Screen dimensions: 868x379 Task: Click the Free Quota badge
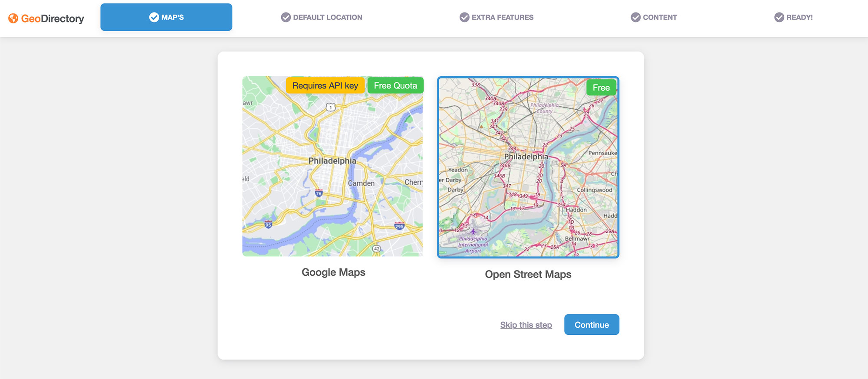[x=395, y=85]
